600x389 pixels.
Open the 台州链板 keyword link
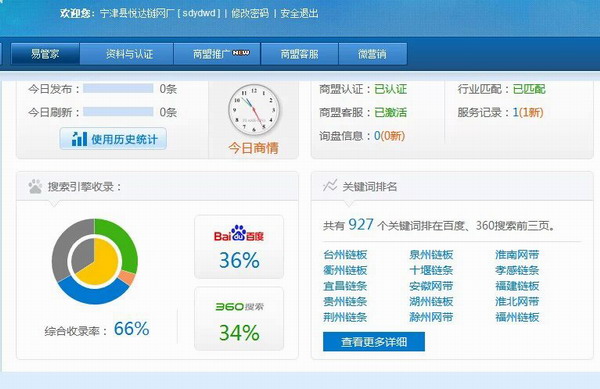tap(345, 255)
